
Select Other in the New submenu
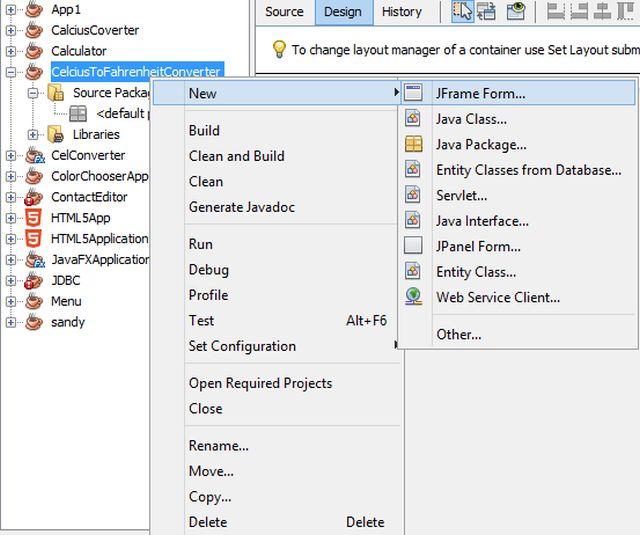pos(518,334)
